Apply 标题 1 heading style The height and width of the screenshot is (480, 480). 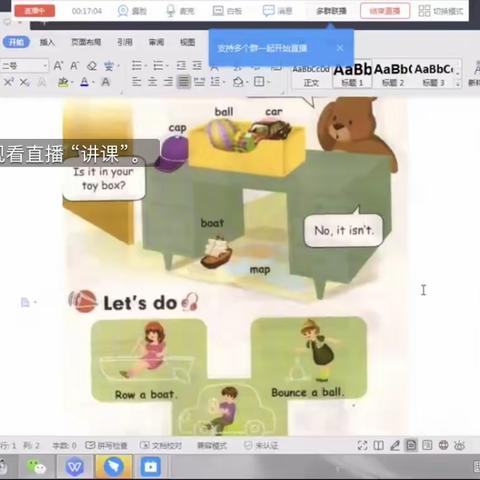point(352,75)
